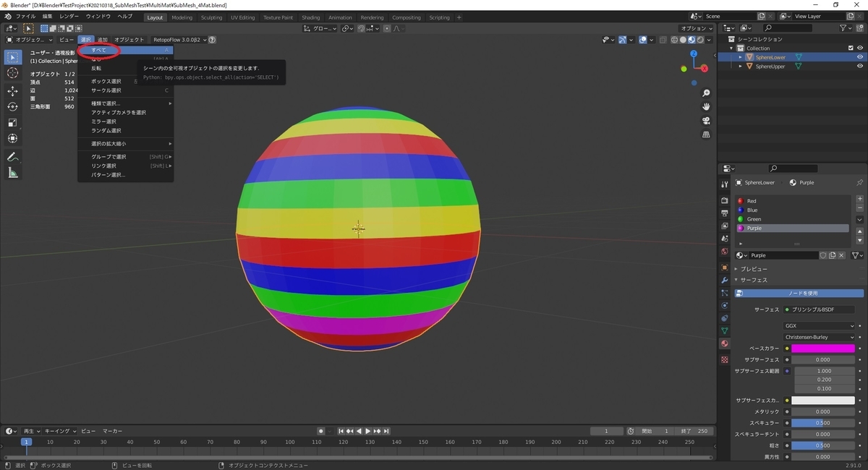868x470 pixels.
Task: Toggle camera view with the camera icon
Action: pyautogui.click(x=706, y=121)
